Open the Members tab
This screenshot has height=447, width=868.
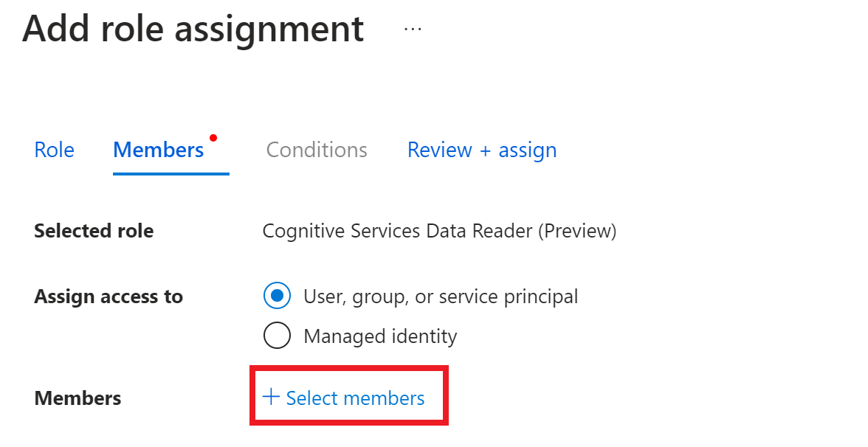tap(158, 150)
